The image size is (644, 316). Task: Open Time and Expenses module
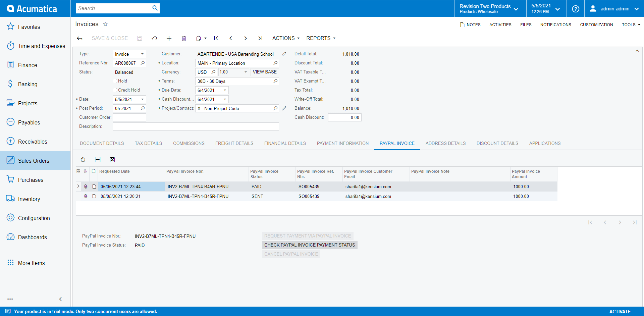click(x=35, y=46)
